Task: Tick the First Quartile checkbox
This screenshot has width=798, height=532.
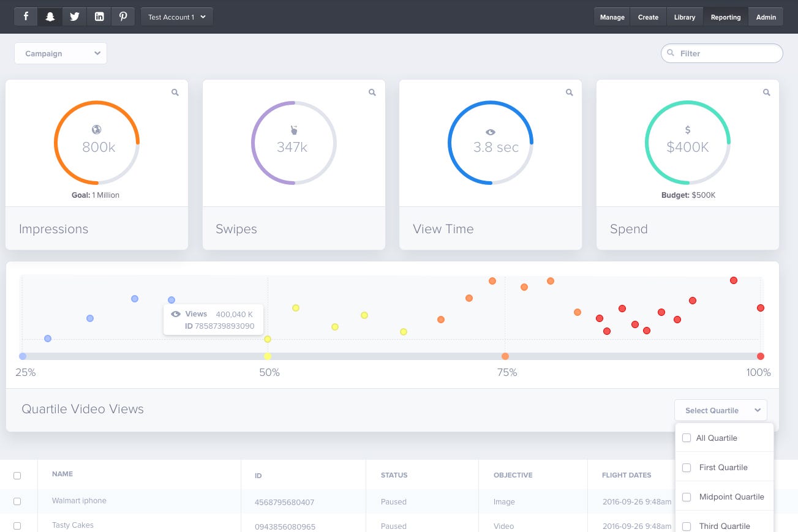Action: coord(687,467)
